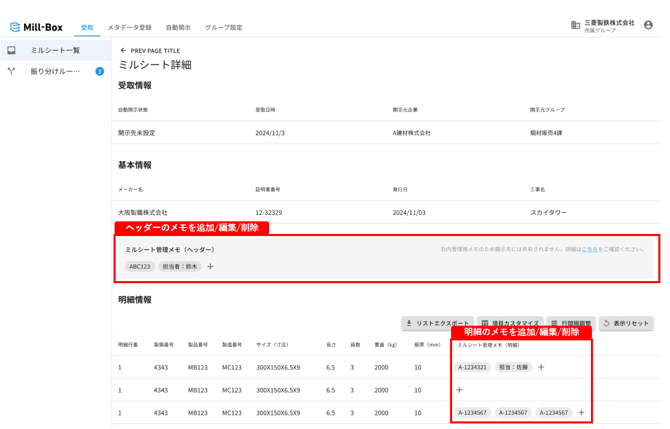Add memo in the third detail row
670x429 pixels.
coord(581,412)
